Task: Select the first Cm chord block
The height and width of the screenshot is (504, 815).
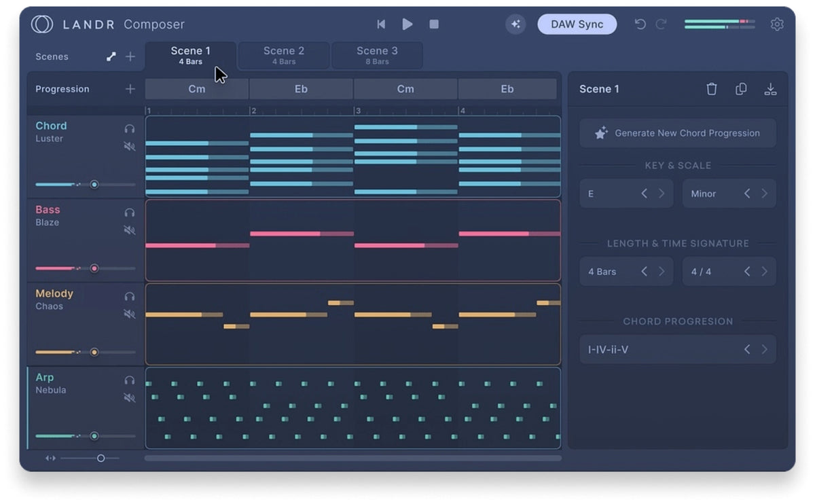Action: (197, 89)
